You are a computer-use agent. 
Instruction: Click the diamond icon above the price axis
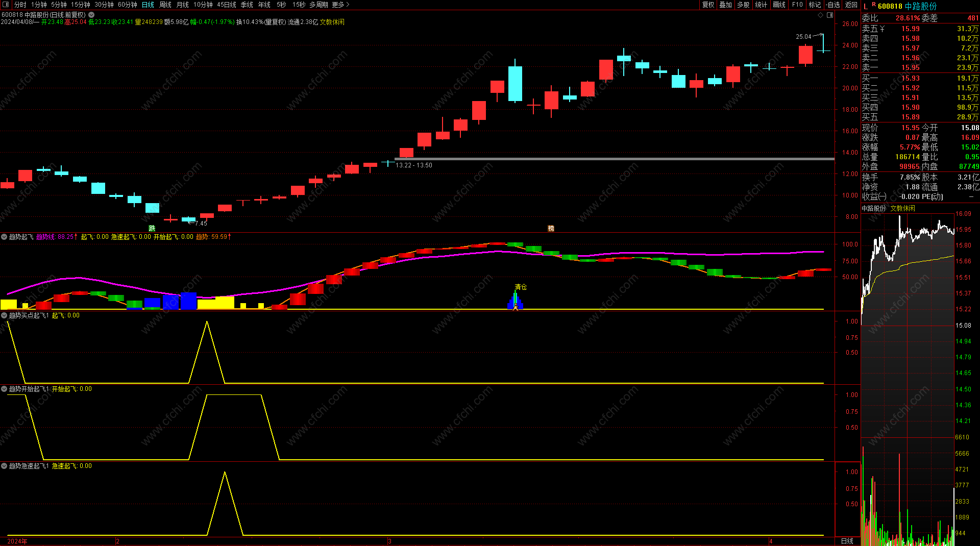(821, 15)
